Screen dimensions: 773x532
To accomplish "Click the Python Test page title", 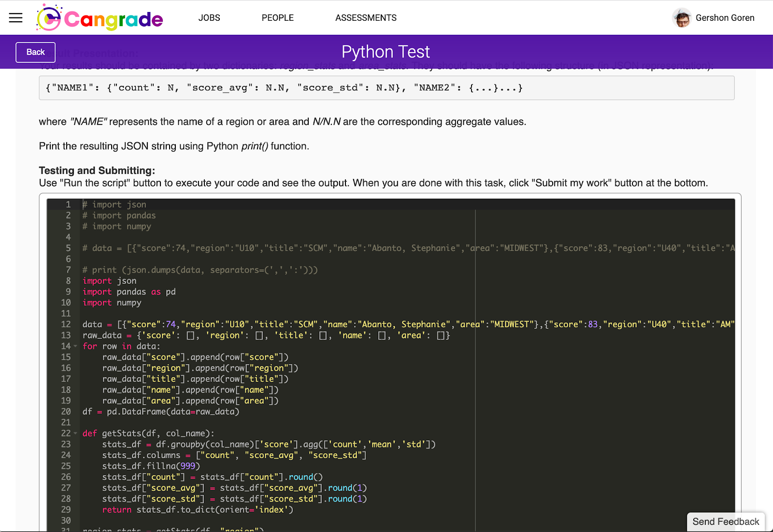I will coord(386,52).
